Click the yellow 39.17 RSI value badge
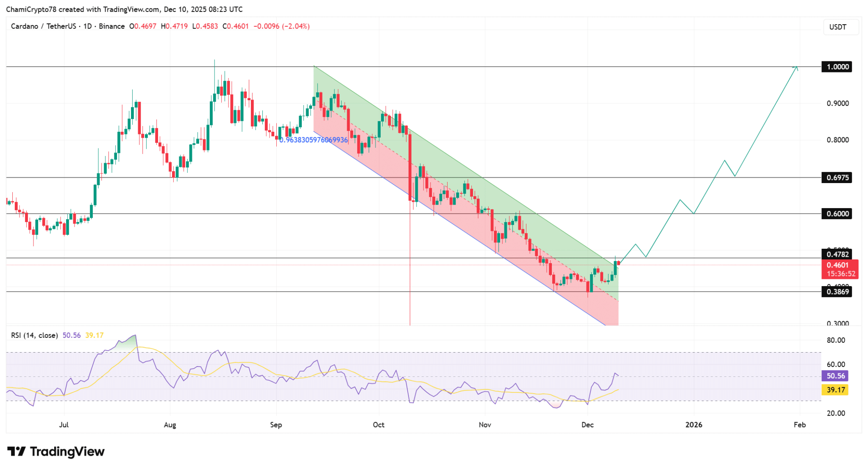 pyautogui.click(x=834, y=389)
